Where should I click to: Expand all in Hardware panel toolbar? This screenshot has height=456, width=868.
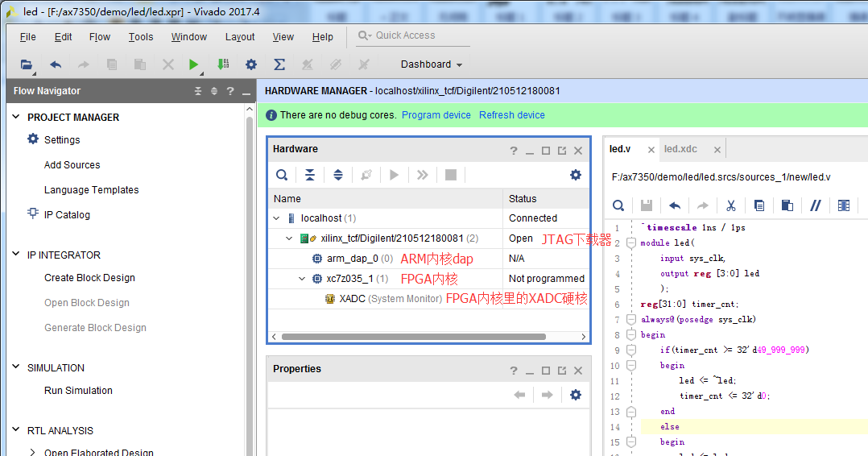pos(337,175)
